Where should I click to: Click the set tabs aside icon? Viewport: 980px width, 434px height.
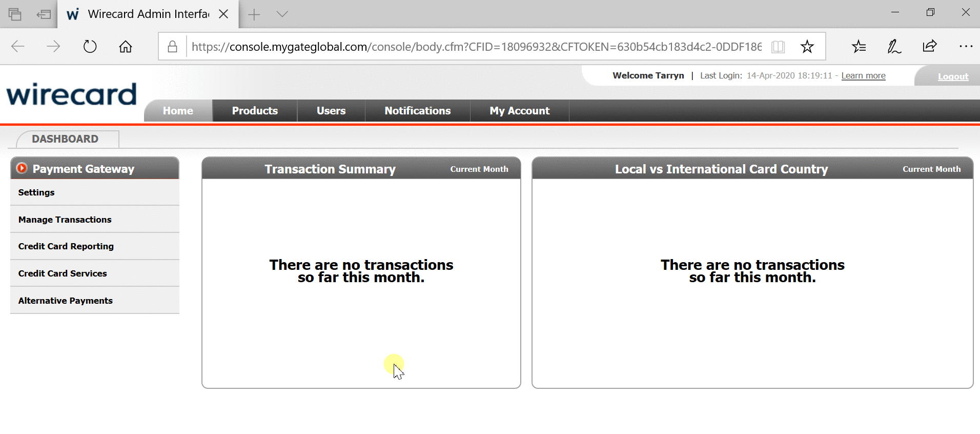point(44,14)
